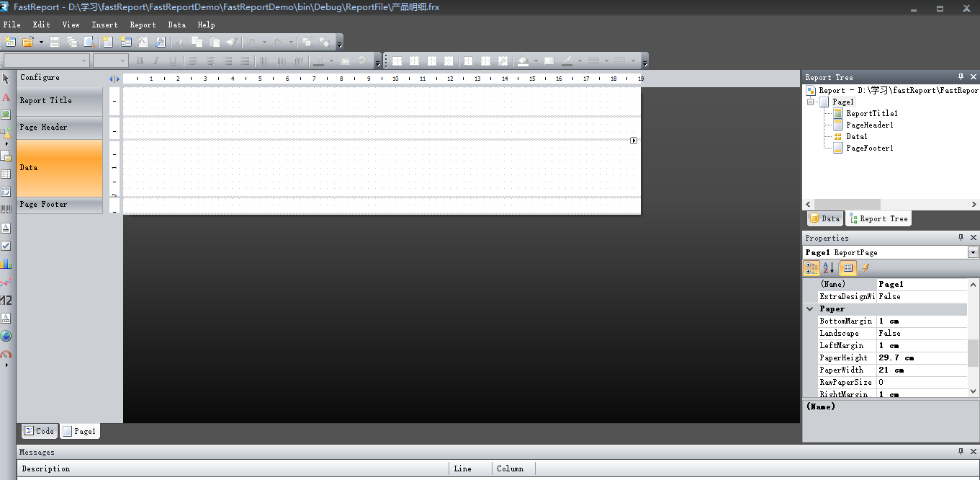Toggle Underline text formatting
The height and width of the screenshot is (480, 980).
pos(173,61)
